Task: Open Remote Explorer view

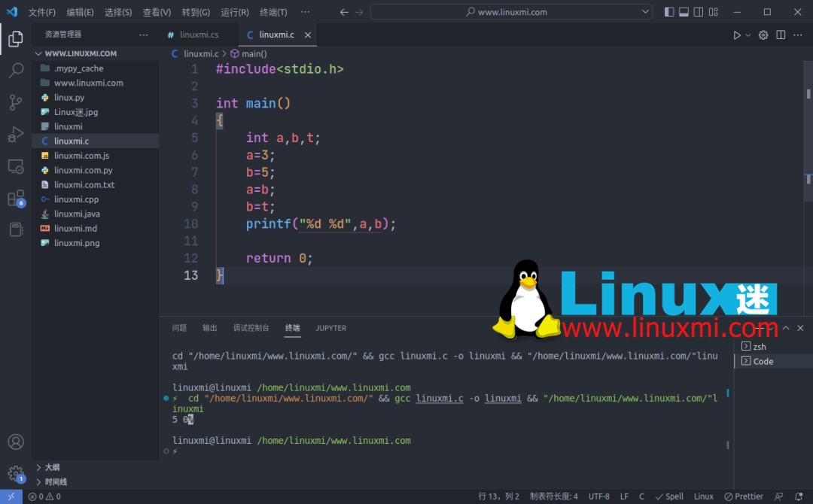Action: (16, 166)
